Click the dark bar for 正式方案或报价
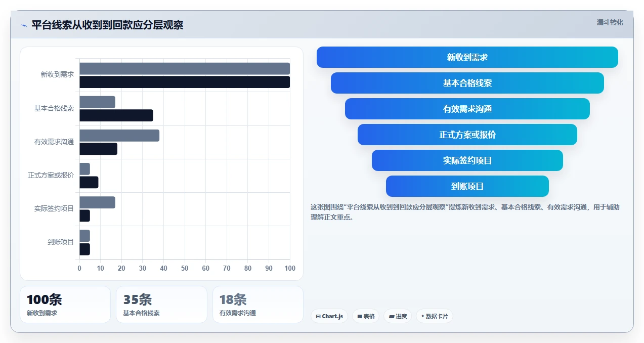This screenshot has height=343, width=644. (89, 182)
